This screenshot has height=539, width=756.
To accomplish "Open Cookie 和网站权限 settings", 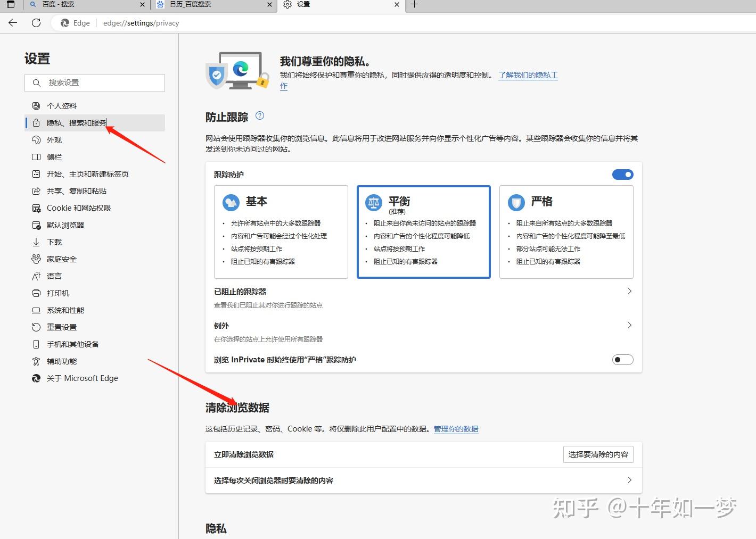I will click(78, 208).
